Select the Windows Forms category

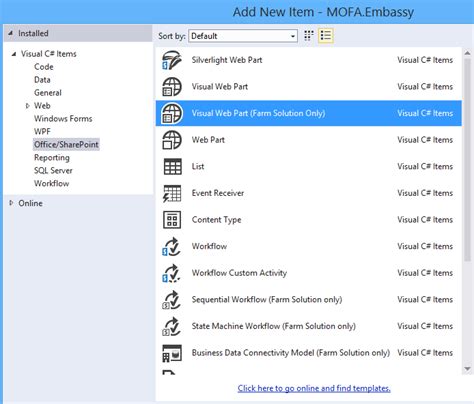(x=63, y=119)
